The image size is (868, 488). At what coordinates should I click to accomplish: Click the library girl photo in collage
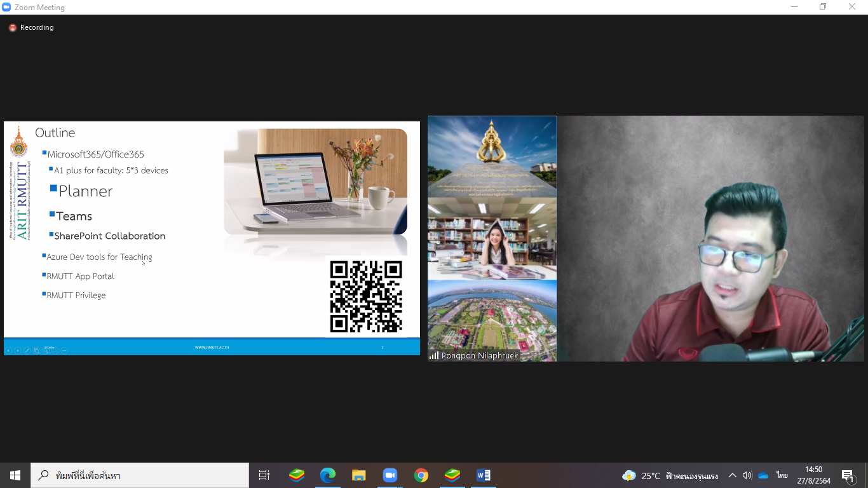coord(492,239)
